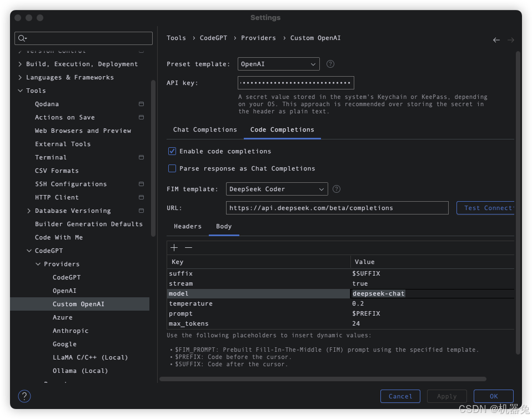The image size is (532, 419).
Task: Select LLaMA C/C++ (Local) provider
Action: pyautogui.click(x=91, y=357)
